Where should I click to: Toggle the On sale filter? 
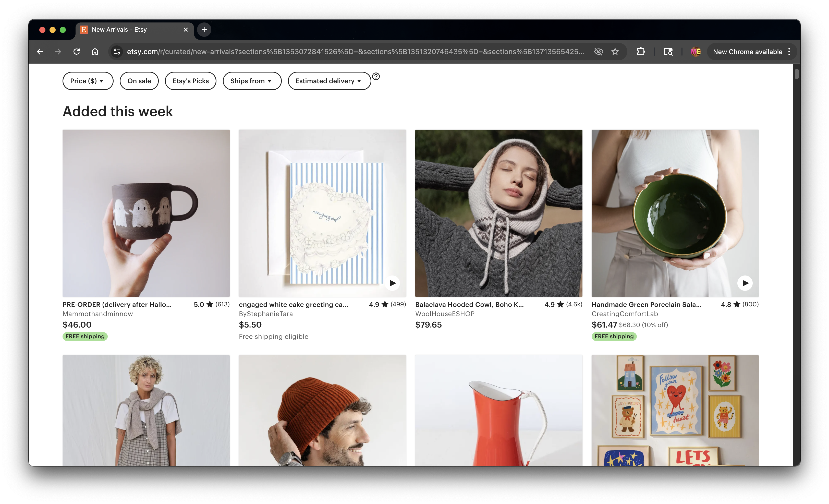pyautogui.click(x=139, y=81)
